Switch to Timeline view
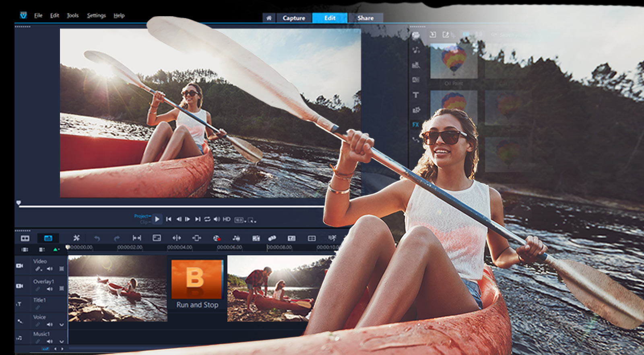This screenshot has width=644, height=355. pyautogui.click(x=48, y=238)
